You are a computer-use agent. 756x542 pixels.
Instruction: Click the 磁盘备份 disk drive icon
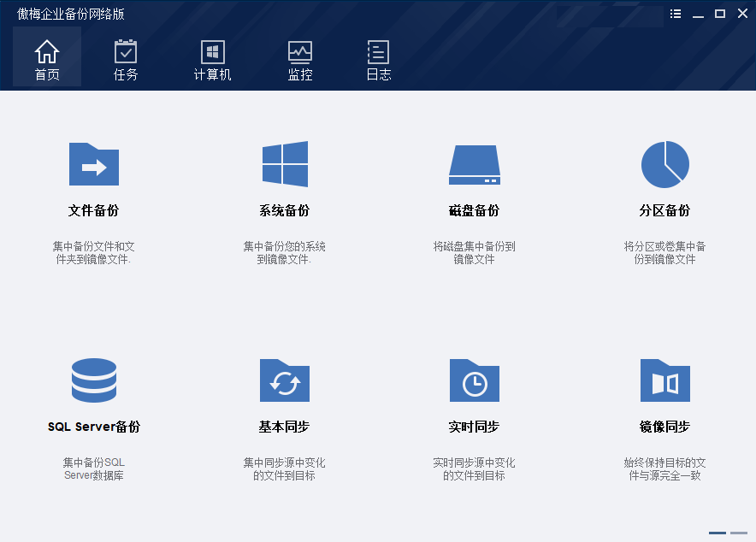click(475, 165)
